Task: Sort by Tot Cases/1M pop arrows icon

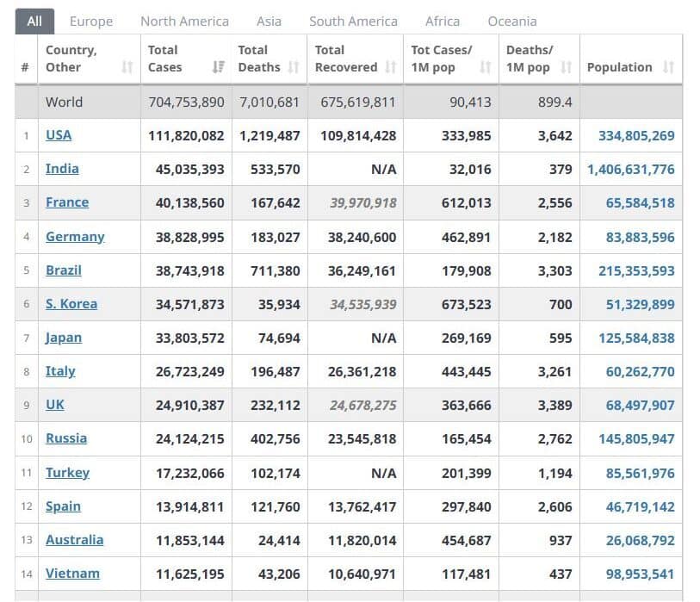Action: click(x=486, y=67)
